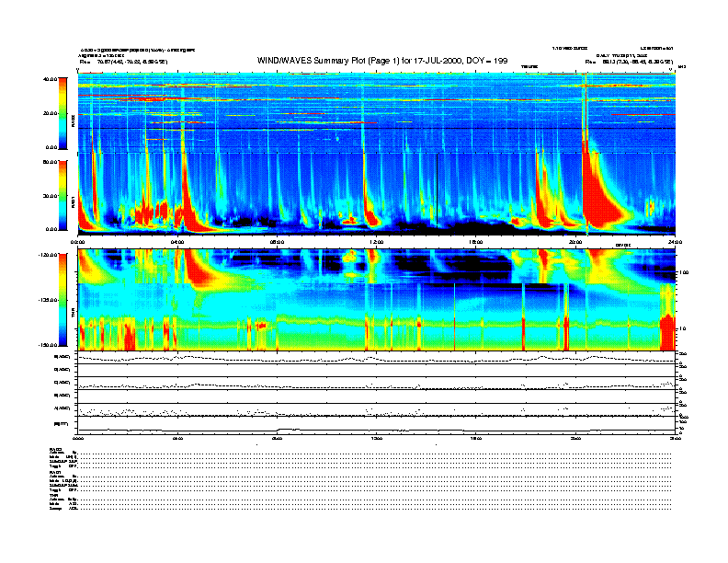This screenshot has width=728, height=563.
Task: Click the -135.00 color scale label
Action: 48,300
